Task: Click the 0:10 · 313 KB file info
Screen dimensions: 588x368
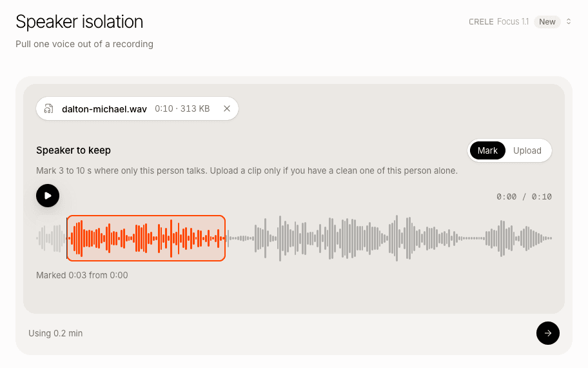Action: (x=182, y=108)
